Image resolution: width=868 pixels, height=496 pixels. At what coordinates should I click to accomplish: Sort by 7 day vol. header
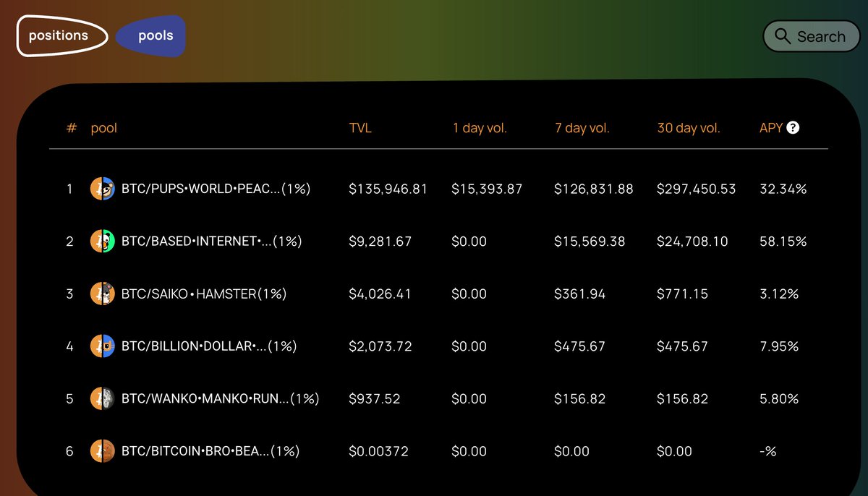pos(582,128)
